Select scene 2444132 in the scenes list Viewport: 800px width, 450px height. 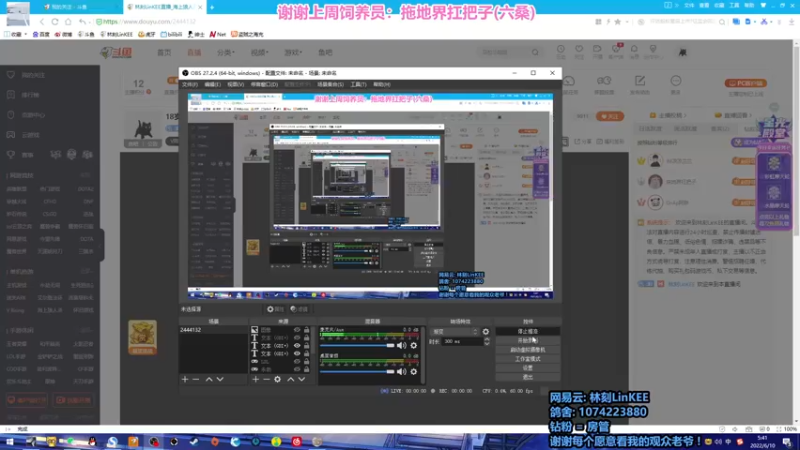pyautogui.click(x=213, y=330)
